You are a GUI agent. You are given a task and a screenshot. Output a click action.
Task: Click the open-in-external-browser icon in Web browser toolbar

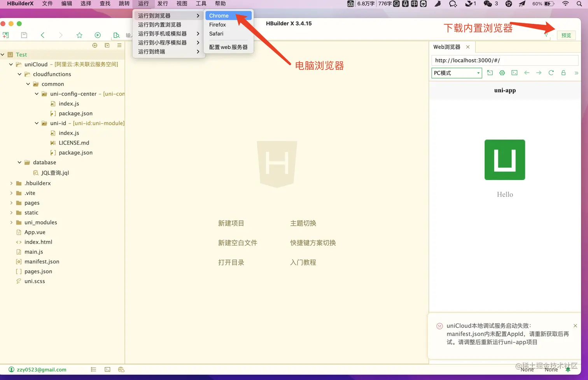tap(490, 73)
